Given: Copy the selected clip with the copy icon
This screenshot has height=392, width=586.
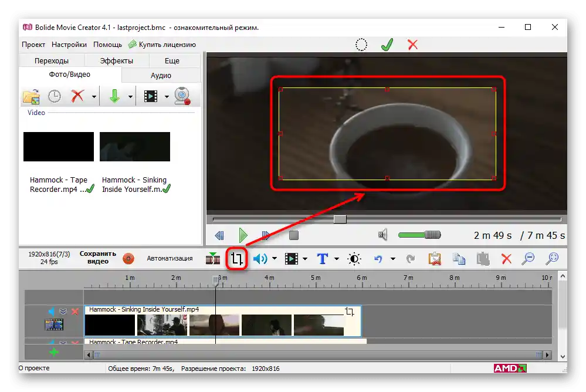Looking at the screenshot, I should click(x=459, y=258).
